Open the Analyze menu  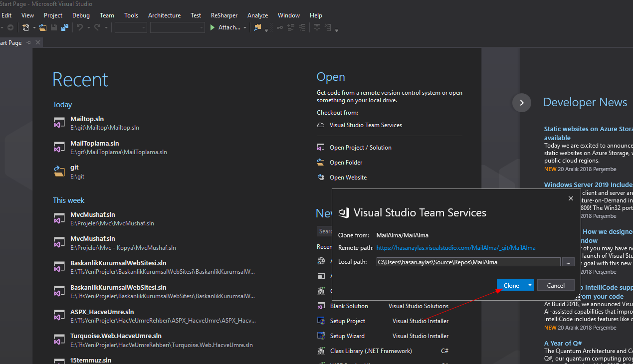click(x=258, y=15)
